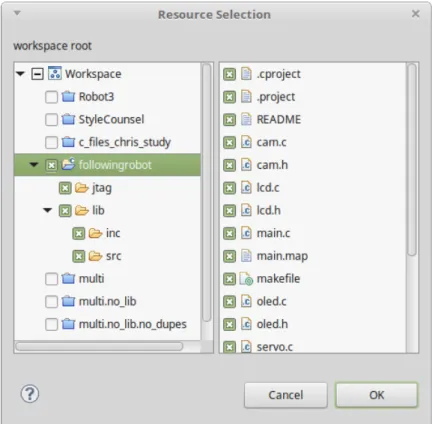432x424 pixels.
Task: Uncheck the servo.c file checkbox
Action: point(229,347)
